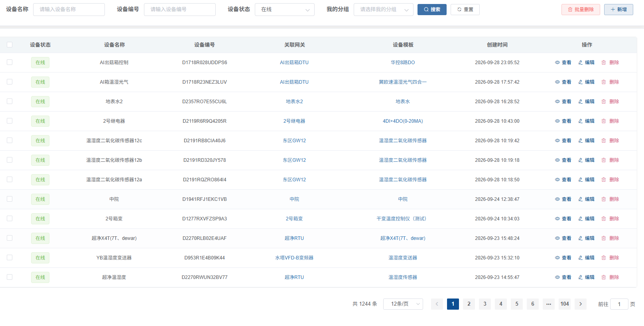The image size is (644, 326).
Task: Click the search 搜索 button
Action: (432, 10)
